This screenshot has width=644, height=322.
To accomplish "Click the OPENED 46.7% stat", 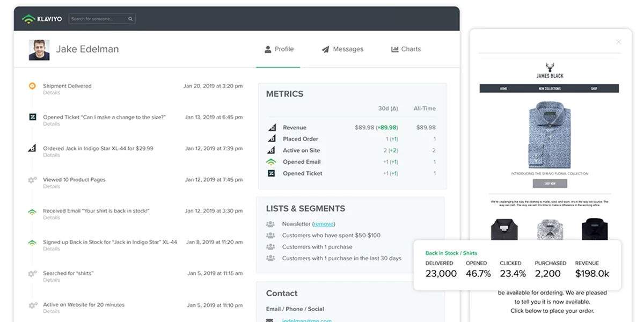I will pos(478,269).
